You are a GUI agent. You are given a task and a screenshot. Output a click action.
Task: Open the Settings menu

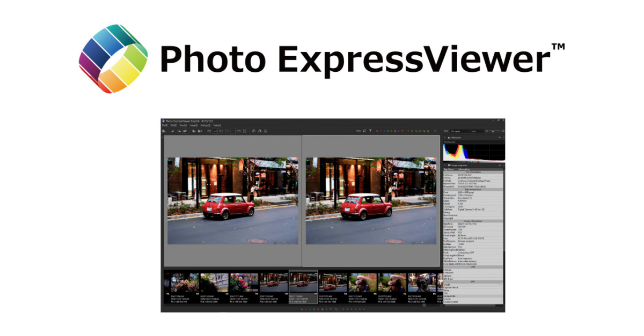click(x=204, y=125)
